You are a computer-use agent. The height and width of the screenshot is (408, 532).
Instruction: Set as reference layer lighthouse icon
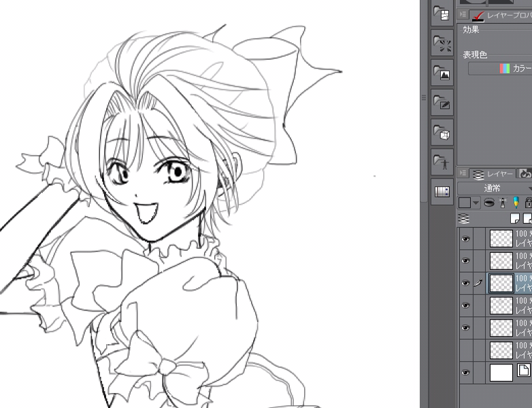pyautogui.click(x=503, y=203)
